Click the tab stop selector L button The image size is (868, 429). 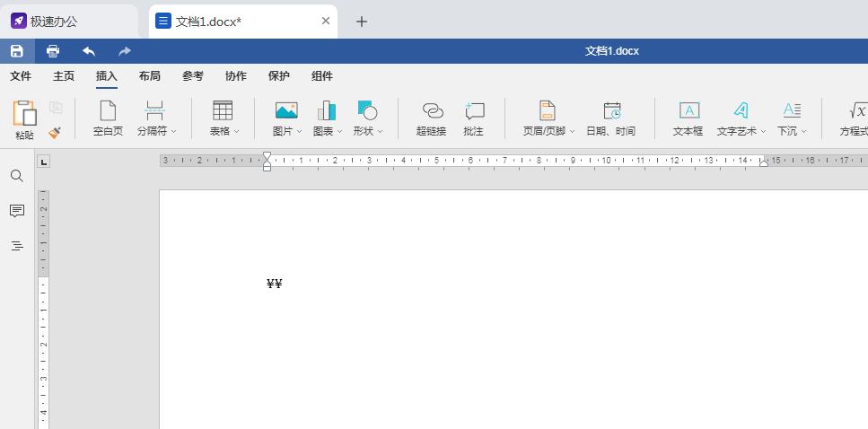44,162
